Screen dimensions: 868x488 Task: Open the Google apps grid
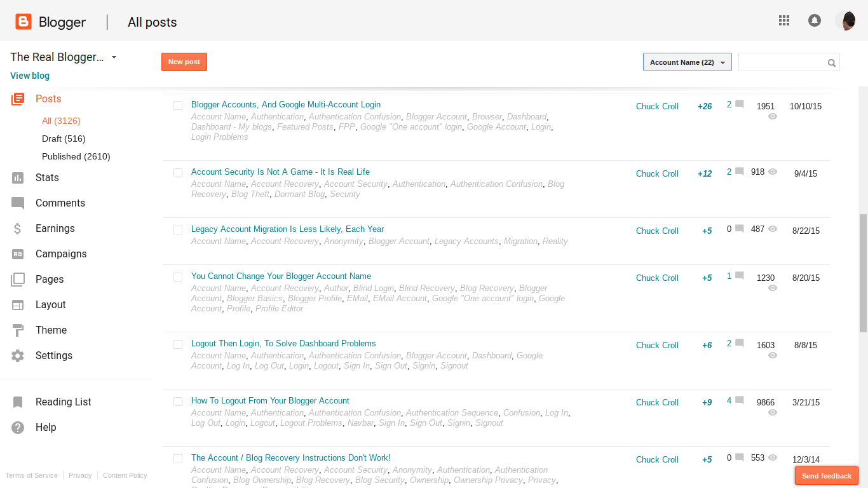pos(784,20)
